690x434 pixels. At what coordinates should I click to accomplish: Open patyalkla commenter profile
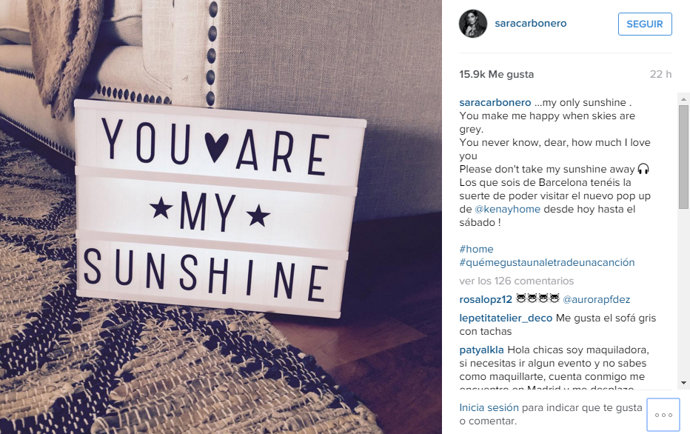point(481,350)
